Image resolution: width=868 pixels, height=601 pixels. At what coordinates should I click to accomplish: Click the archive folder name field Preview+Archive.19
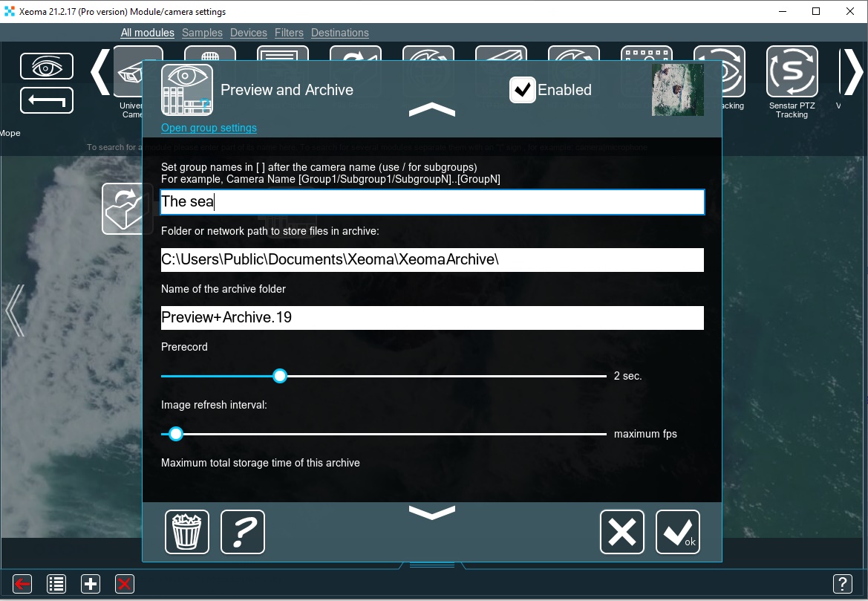[432, 318]
